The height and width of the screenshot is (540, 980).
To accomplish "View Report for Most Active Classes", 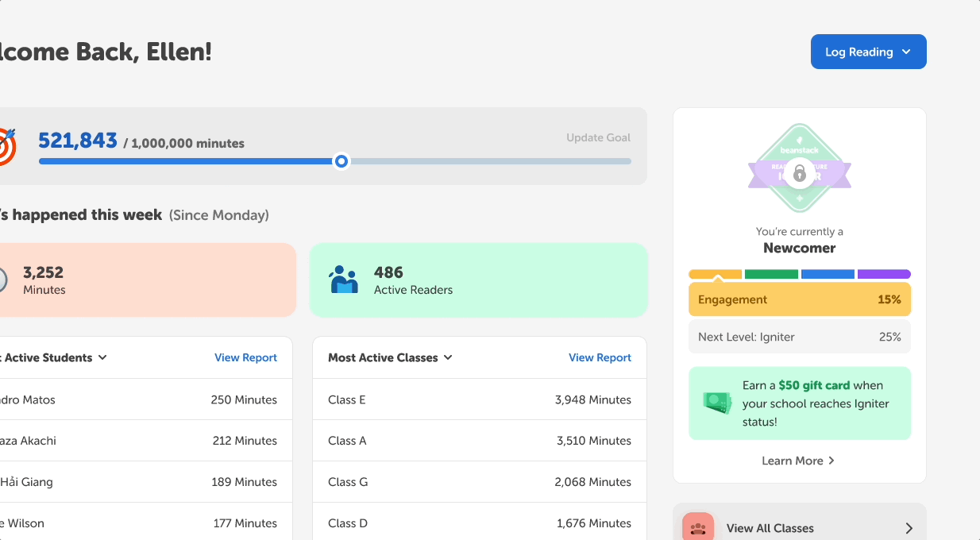I will 600,357.
